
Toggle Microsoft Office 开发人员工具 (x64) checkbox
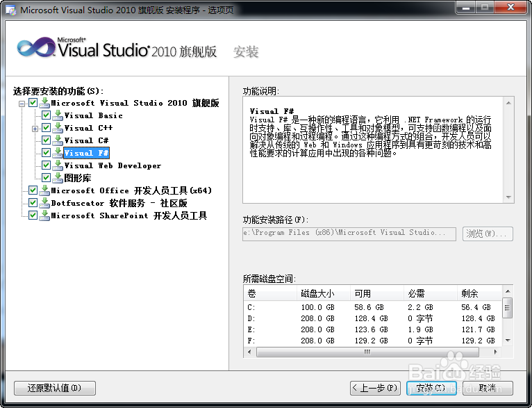33,190
